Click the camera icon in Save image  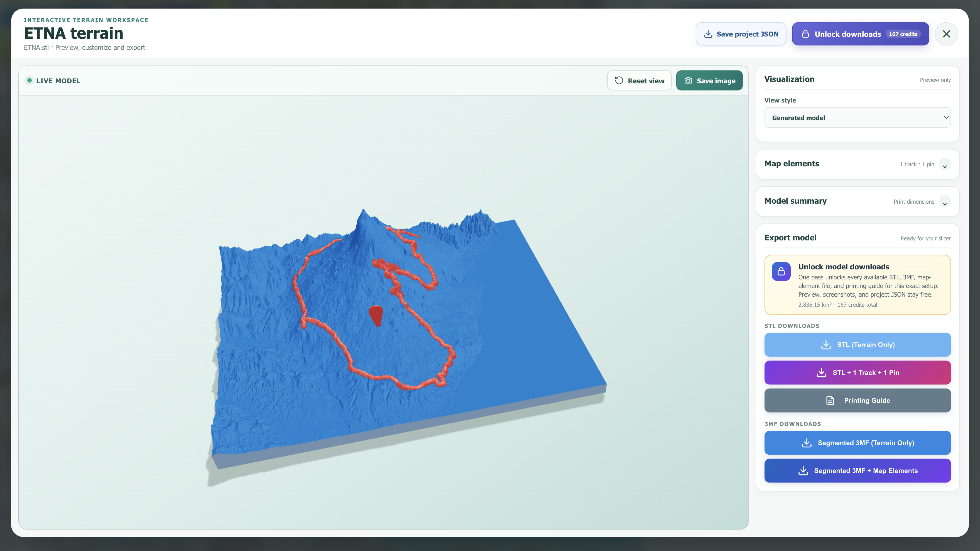[688, 81]
